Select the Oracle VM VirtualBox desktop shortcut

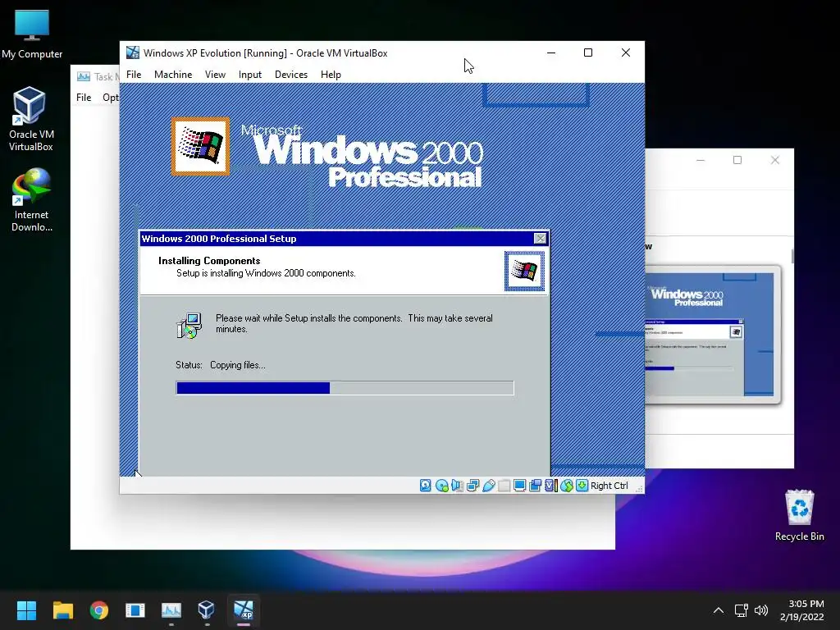pyautogui.click(x=30, y=120)
